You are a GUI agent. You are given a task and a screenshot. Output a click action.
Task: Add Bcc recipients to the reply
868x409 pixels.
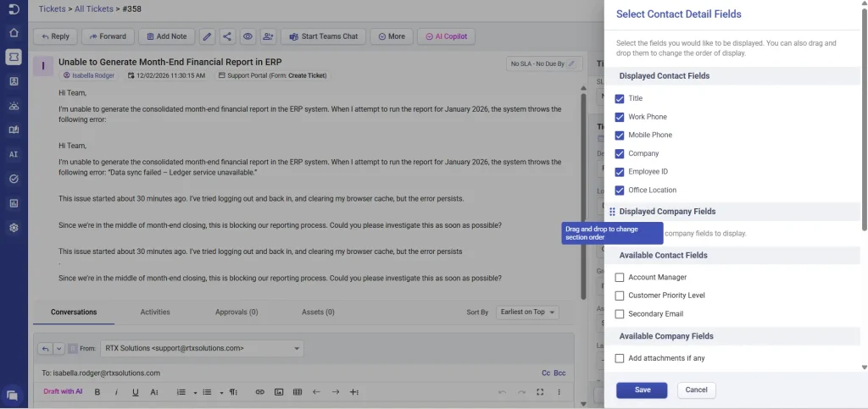pos(559,373)
